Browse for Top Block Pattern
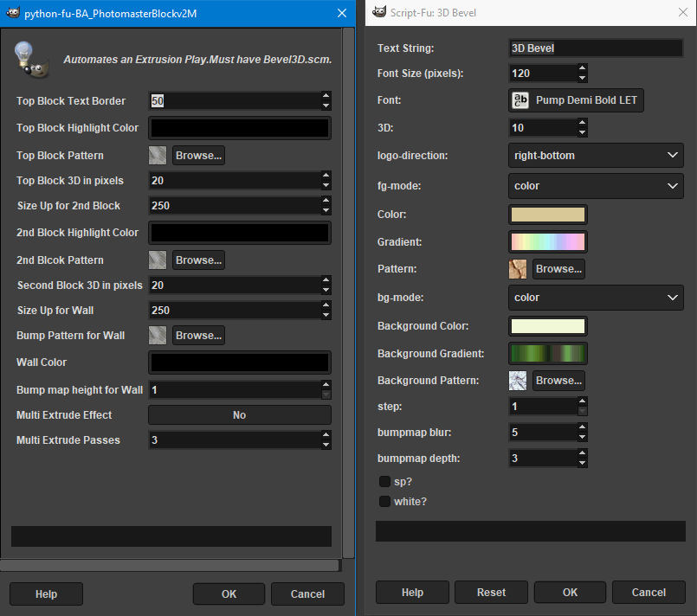 pyautogui.click(x=198, y=156)
